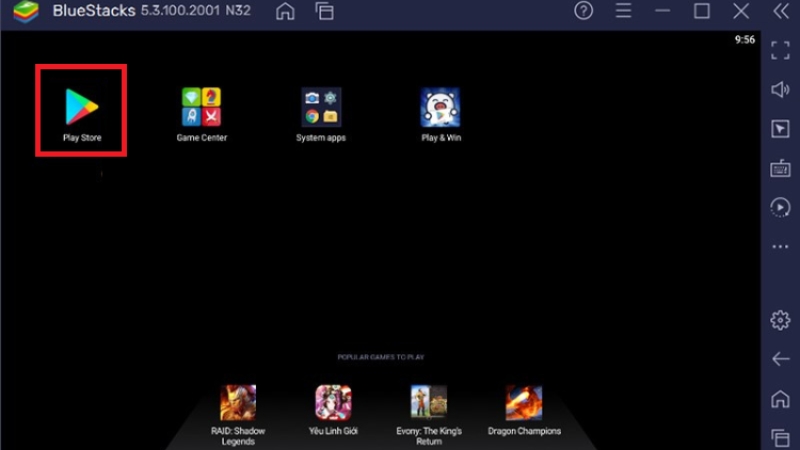Viewport: 800px width, 450px height.
Task: Open RAID: Shadow Legends game
Action: tap(238, 403)
